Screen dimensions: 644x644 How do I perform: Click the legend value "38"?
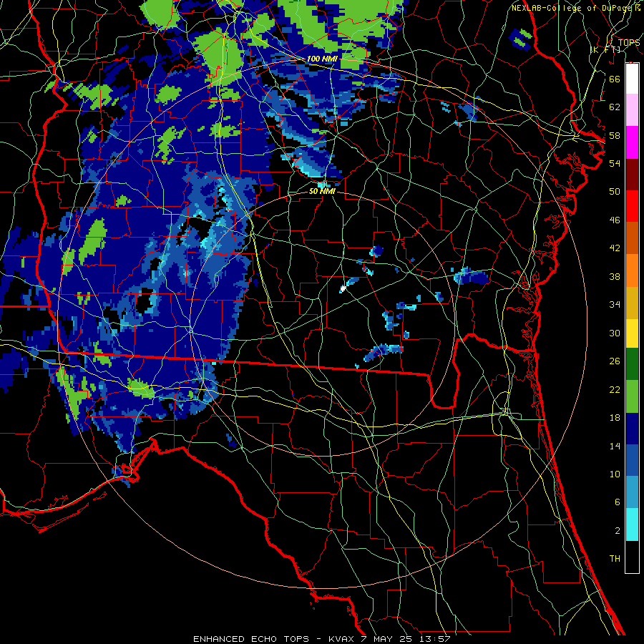(615, 276)
